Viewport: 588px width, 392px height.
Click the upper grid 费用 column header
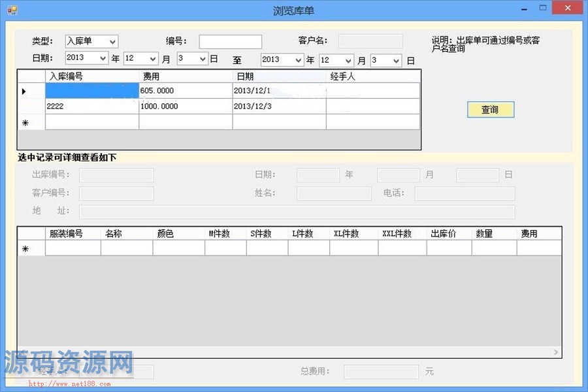click(186, 76)
